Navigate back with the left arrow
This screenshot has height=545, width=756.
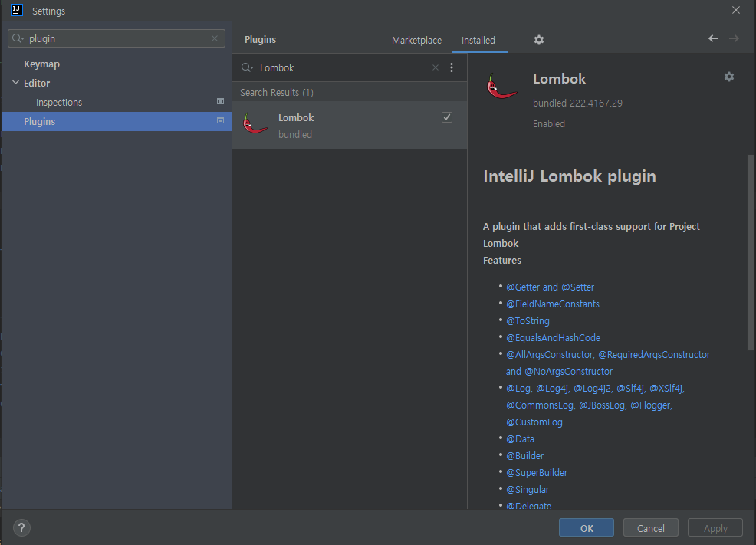pos(713,38)
